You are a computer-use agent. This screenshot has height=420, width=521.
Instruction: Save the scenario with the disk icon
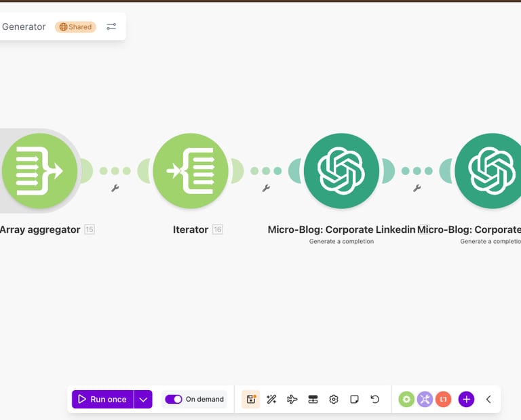[x=251, y=399]
